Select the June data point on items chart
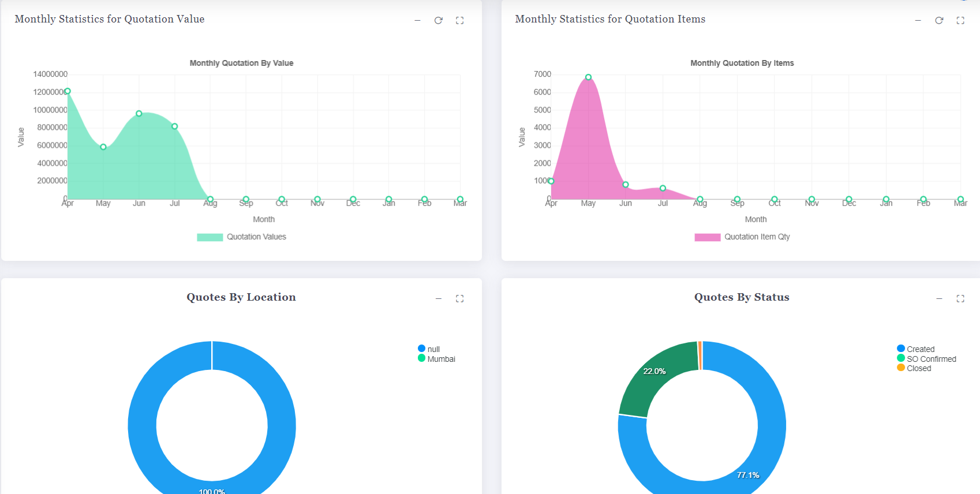Viewport: 980px width, 494px height. pos(626,185)
